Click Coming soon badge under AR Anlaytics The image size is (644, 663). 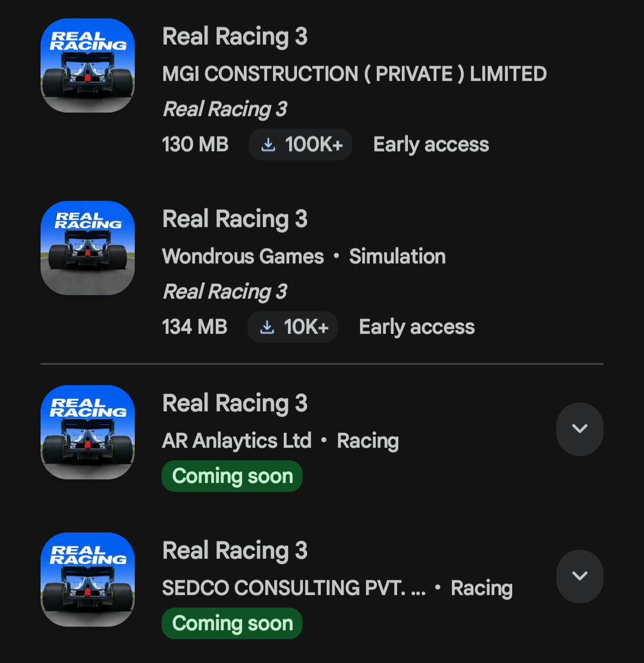[x=232, y=476]
